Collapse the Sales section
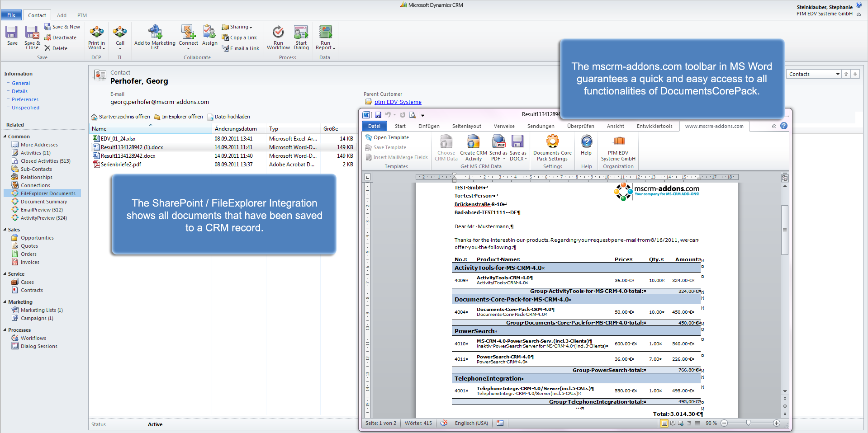868x433 pixels. pyautogui.click(x=5, y=230)
